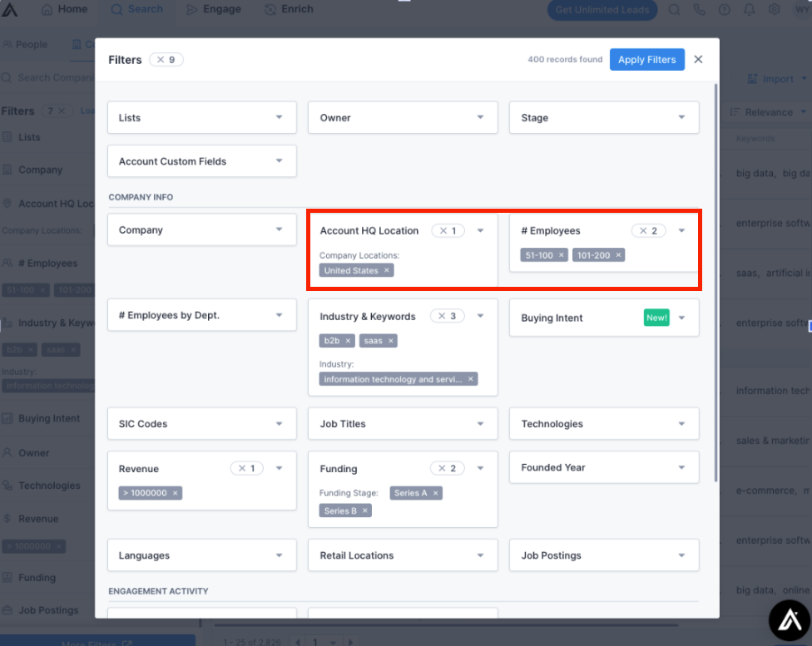Open Job Titles dropdown
The image size is (812, 646).
click(403, 423)
